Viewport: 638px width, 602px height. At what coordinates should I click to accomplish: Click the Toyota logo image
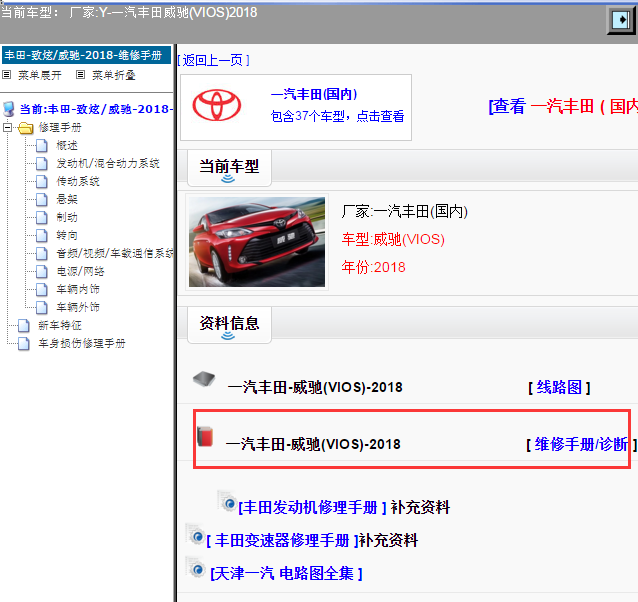coord(216,105)
